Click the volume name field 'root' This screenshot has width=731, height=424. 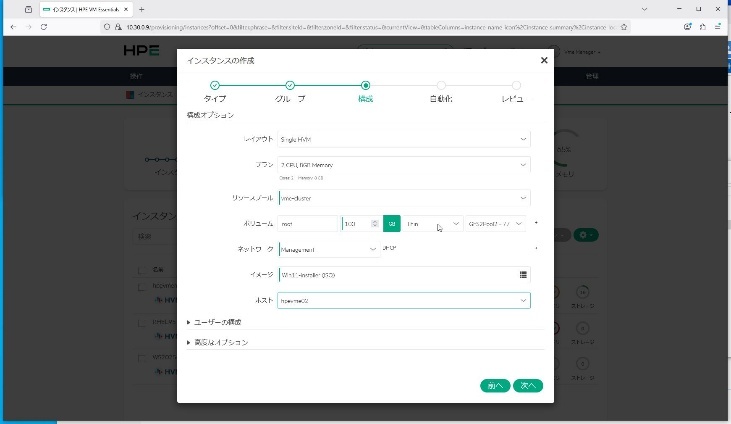[308, 225]
